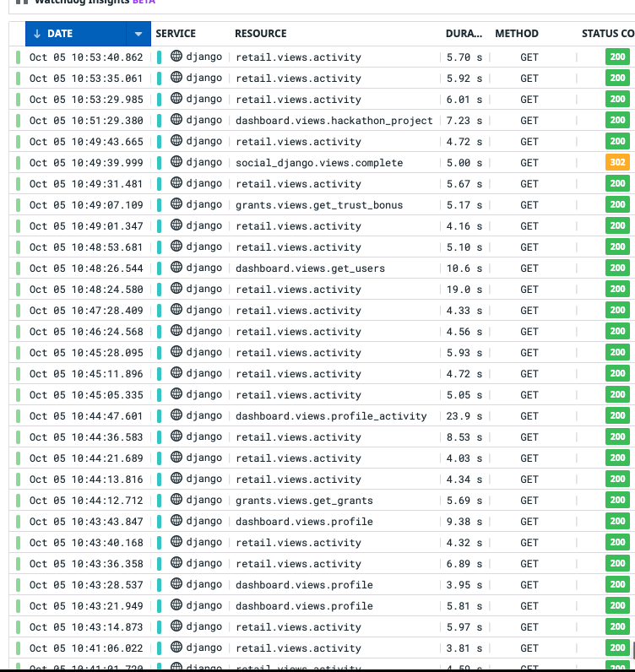Click the 23.9 s duration value
Image resolution: width=635 pixels, height=672 pixels.
tap(464, 416)
